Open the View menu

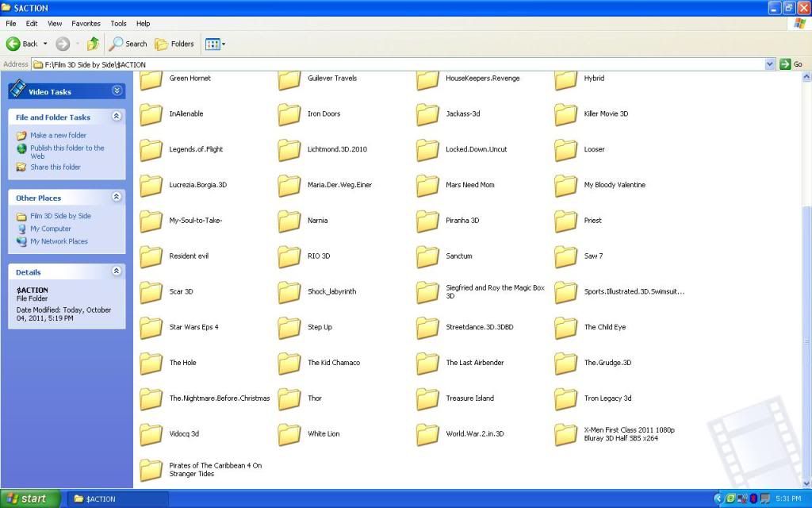(x=55, y=23)
